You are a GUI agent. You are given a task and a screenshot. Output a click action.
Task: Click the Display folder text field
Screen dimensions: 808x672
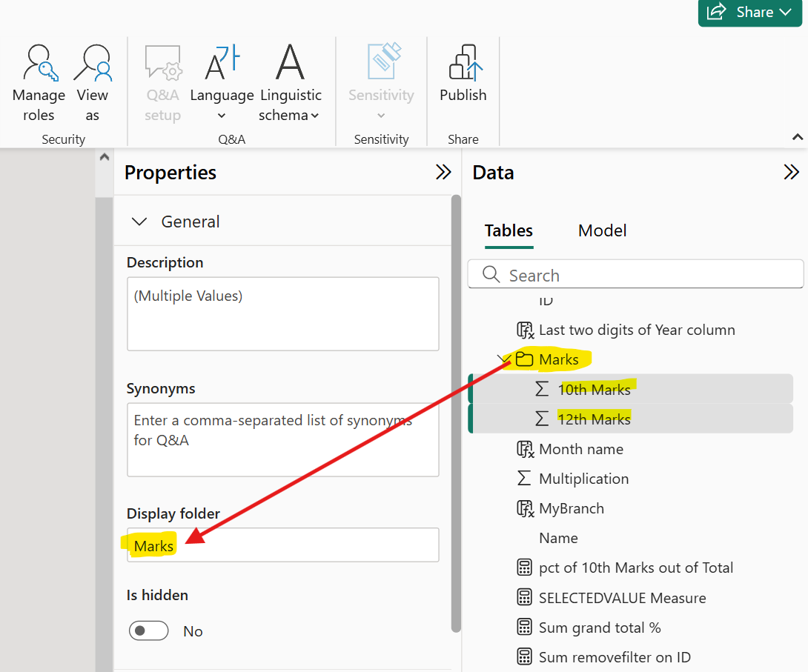pos(282,545)
